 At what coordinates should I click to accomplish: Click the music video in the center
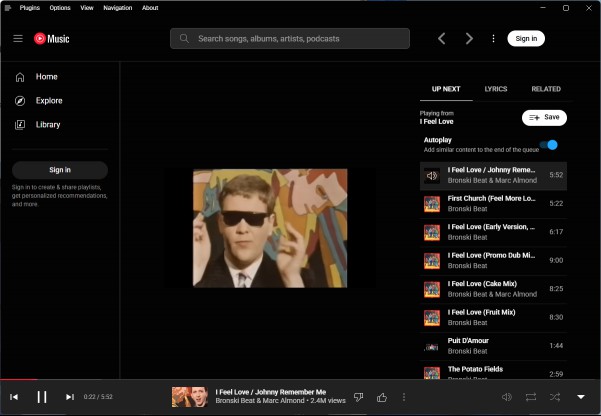coord(270,228)
